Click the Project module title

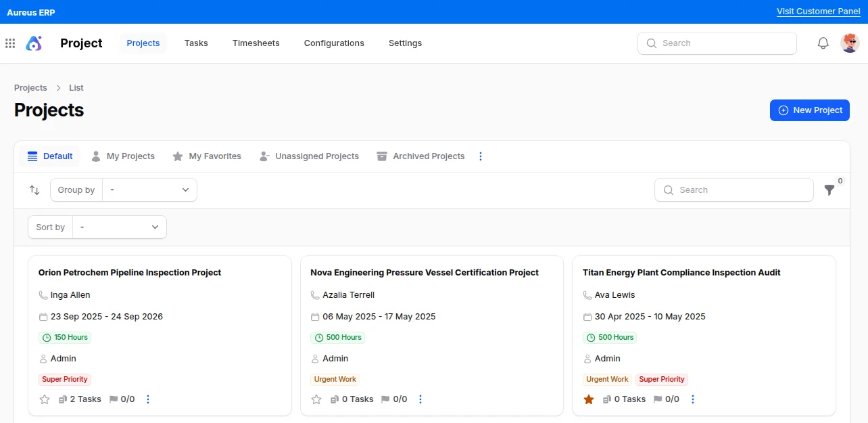(x=81, y=43)
